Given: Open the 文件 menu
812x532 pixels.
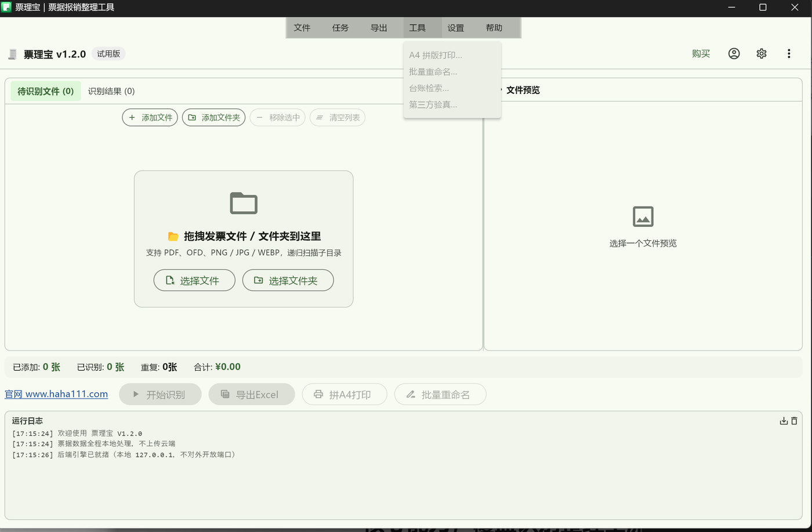Looking at the screenshot, I should click(302, 28).
